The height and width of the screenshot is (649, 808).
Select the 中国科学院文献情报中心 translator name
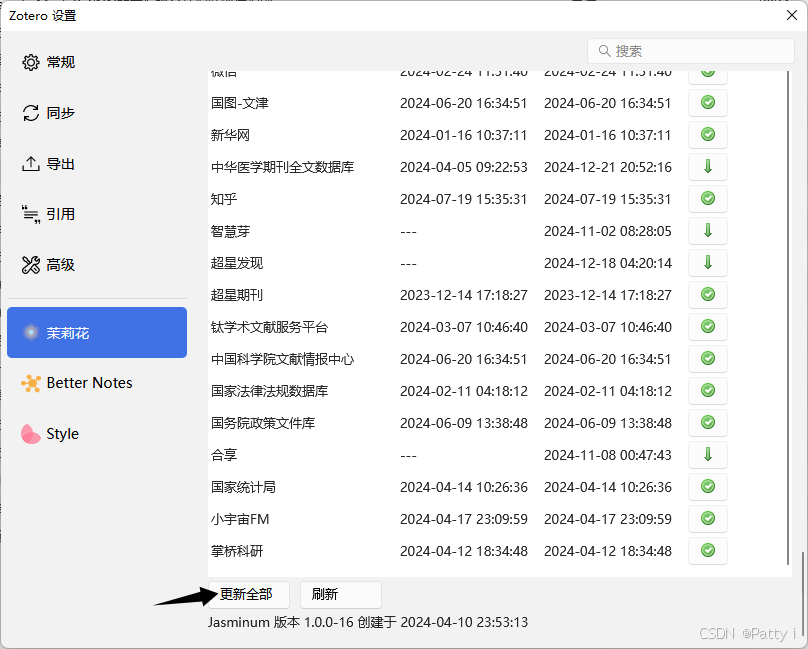pos(282,359)
